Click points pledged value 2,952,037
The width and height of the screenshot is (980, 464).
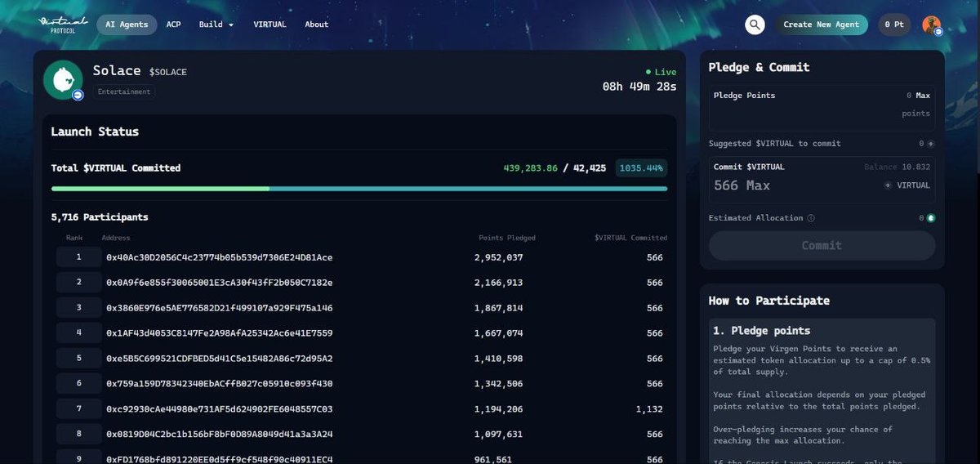(x=499, y=257)
